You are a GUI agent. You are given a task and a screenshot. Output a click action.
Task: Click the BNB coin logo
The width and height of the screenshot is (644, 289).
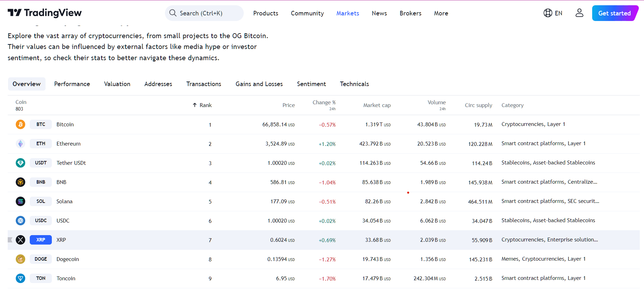[21, 182]
